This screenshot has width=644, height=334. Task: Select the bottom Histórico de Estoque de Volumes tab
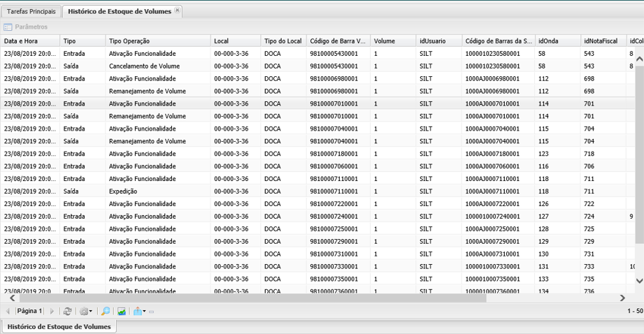point(59,326)
